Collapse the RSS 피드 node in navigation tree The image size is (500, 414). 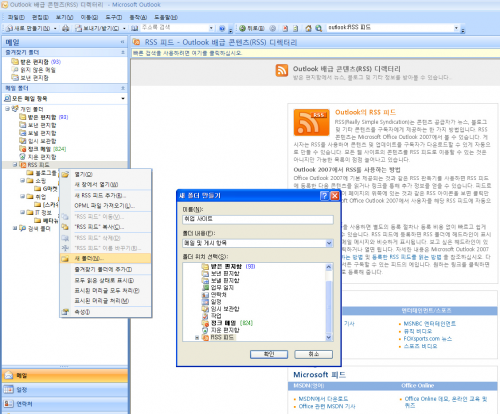click(x=15, y=165)
